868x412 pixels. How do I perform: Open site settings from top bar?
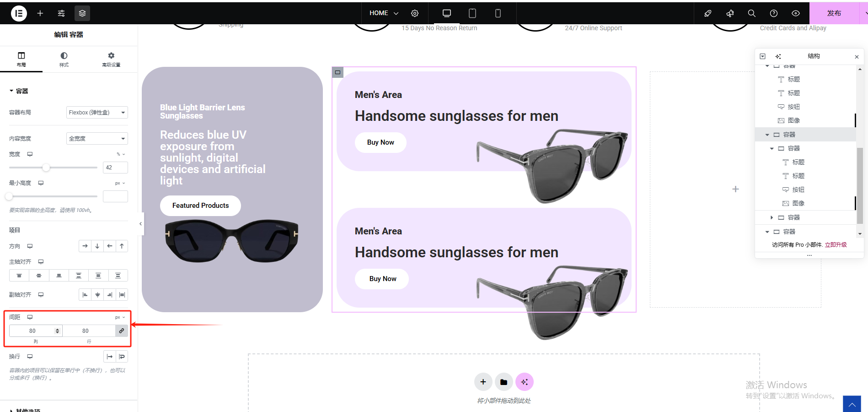[x=61, y=13]
